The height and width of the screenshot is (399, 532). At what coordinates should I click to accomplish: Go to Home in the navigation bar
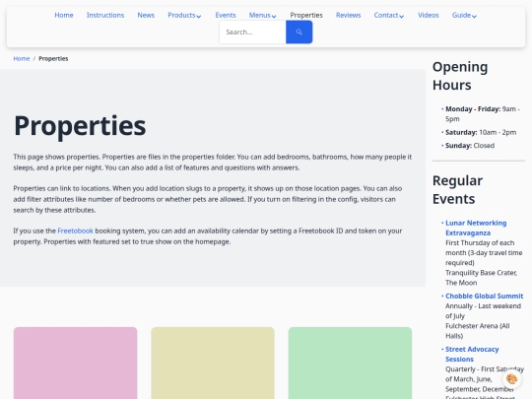click(64, 15)
